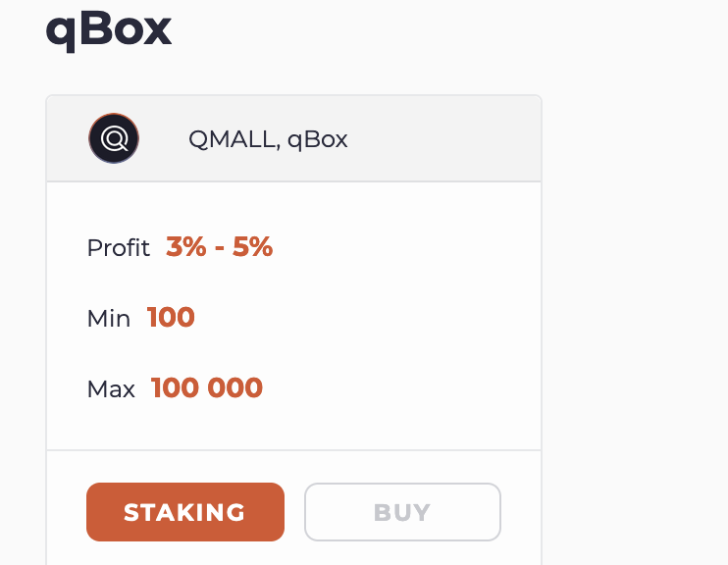
Task: Click the QMALL round logo icon
Action: (114, 138)
